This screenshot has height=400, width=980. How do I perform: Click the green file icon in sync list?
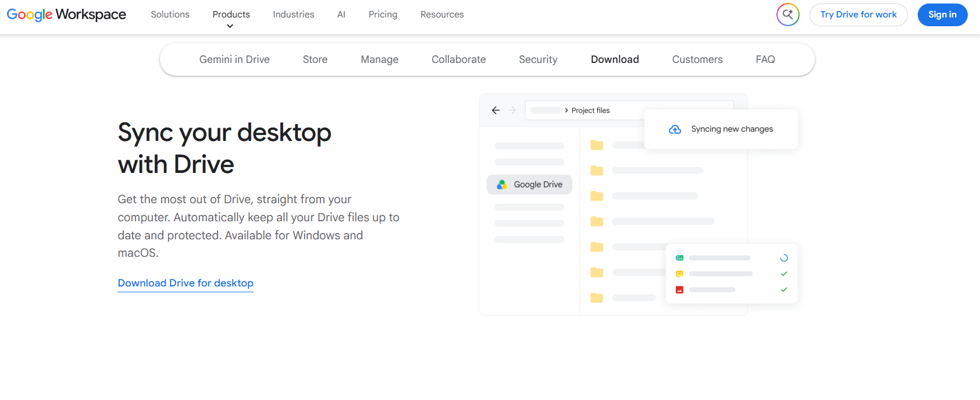[x=679, y=258]
